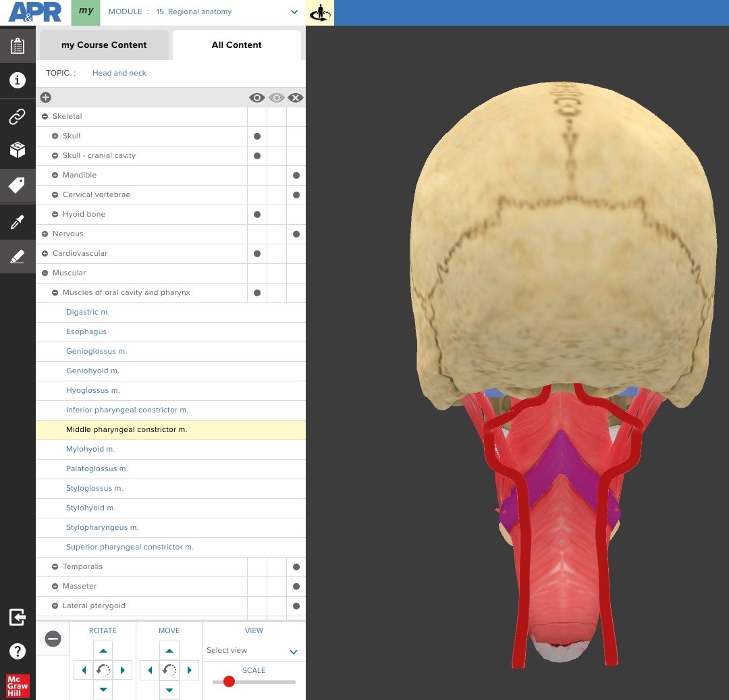Select Digastric m. structure
This screenshot has width=729, height=700.
[x=87, y=312]
